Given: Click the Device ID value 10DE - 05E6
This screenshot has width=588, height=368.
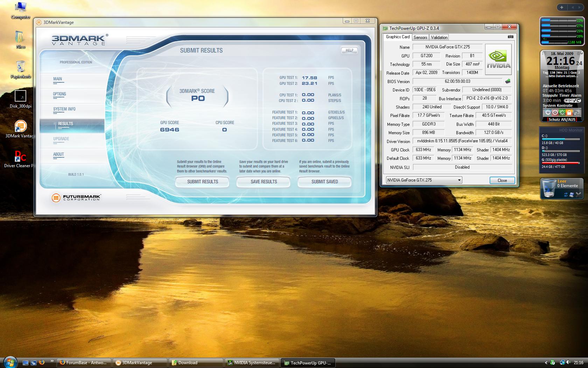Looking at the screenshot, I should 425,90.
